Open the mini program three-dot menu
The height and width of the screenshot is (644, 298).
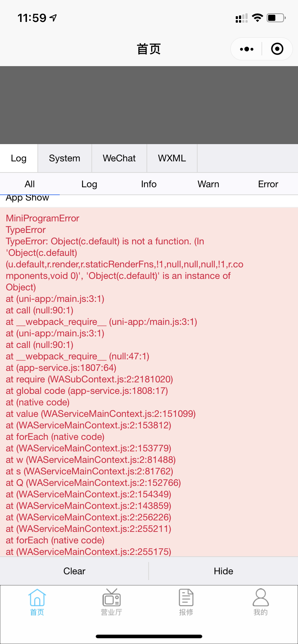click(x=247, y=49)
